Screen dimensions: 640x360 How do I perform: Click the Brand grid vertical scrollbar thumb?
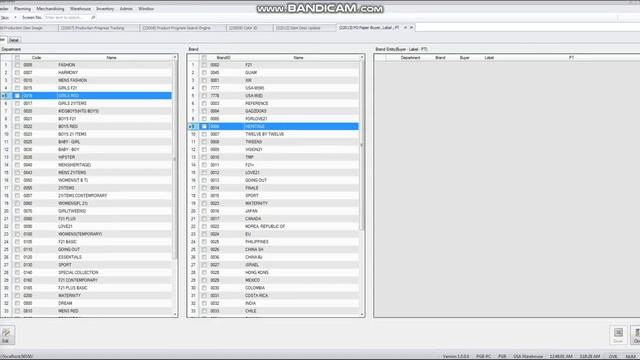[362, 145]
